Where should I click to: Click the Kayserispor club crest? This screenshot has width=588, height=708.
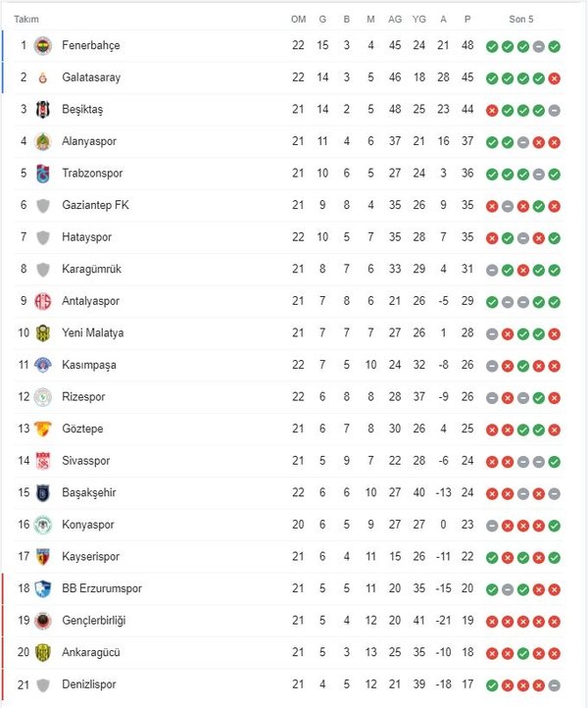click(43, 557)
